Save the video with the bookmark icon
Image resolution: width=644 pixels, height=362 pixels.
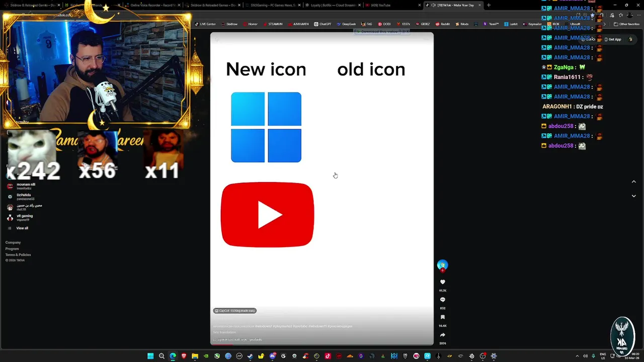tap(443, 317)
